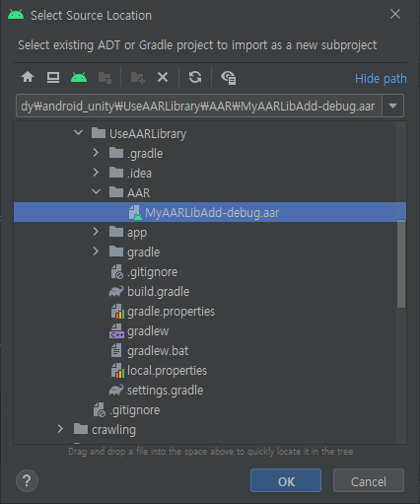The height and width of the screenshot is (504, 420).
Task: Click the gradlew.bat text file icon
Action: (x=116, y=350)
